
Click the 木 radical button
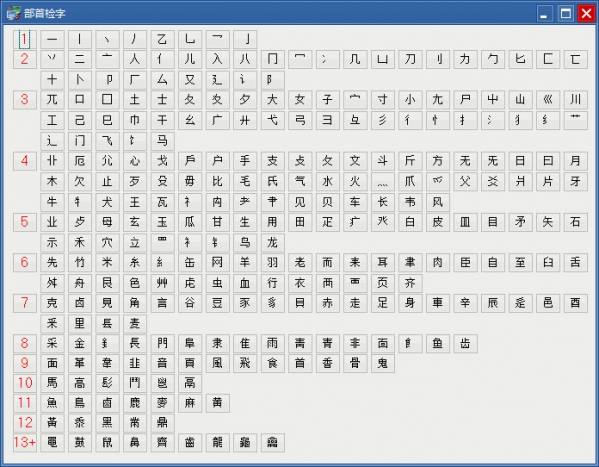pyautogui.click(x=52, y=181)
